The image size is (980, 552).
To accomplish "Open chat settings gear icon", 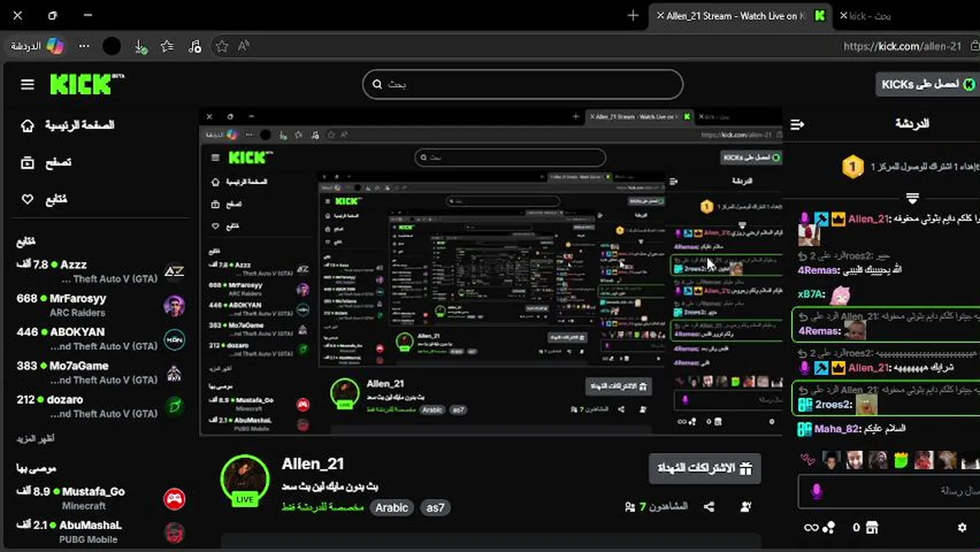I will pos(962,527).
